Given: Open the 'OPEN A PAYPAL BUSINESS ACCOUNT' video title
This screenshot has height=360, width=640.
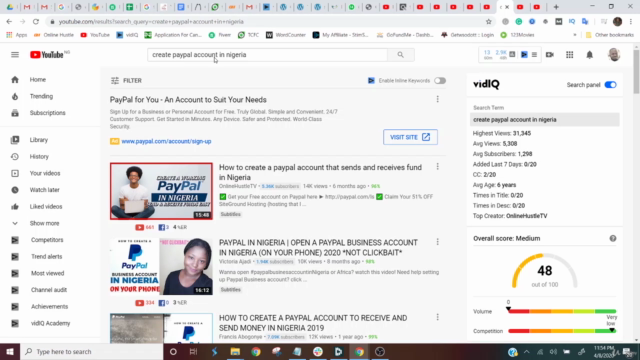Looking at the screenshot, I should click(x=318, y=247).
